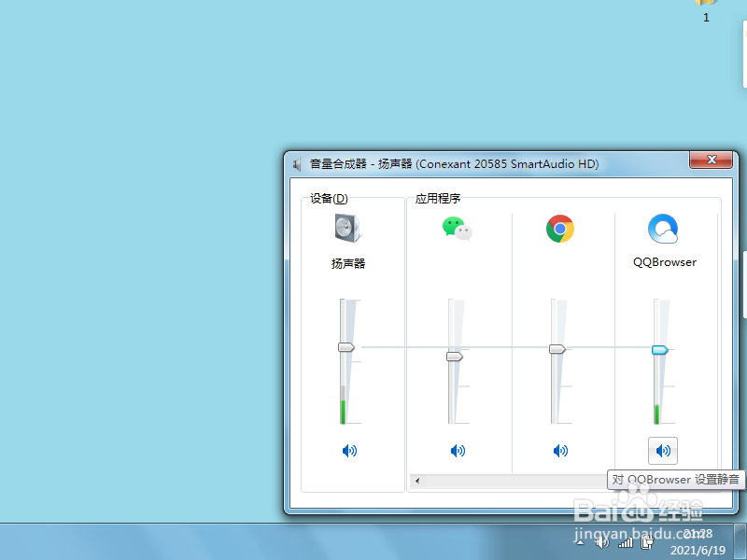Click the WeChat application icon

click(458, 227)
